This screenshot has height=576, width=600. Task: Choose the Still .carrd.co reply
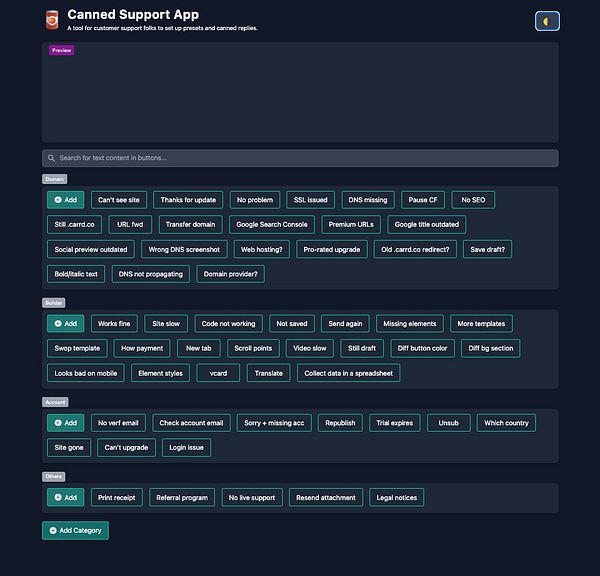point(74,224)
